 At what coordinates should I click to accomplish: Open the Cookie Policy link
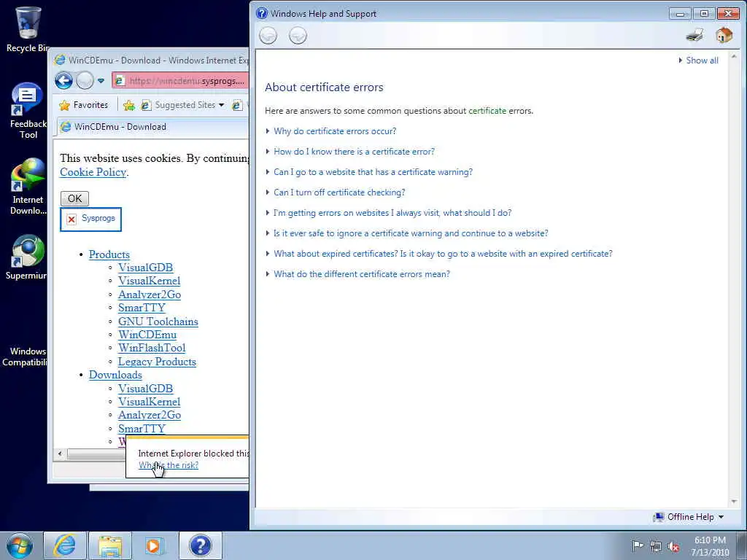(93, 172)
